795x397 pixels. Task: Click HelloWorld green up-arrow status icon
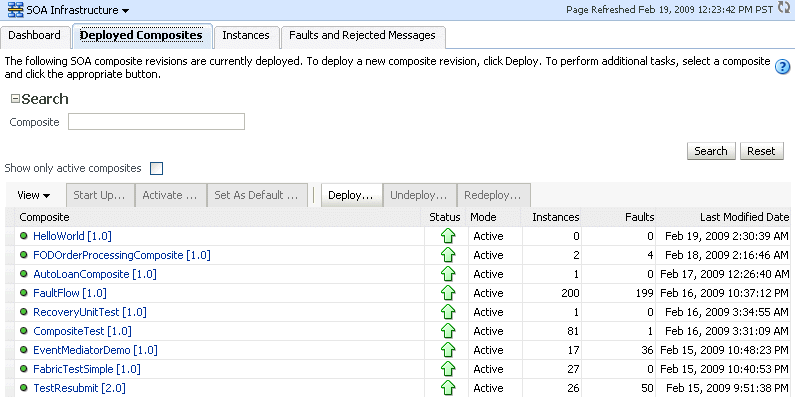(448, 236)
